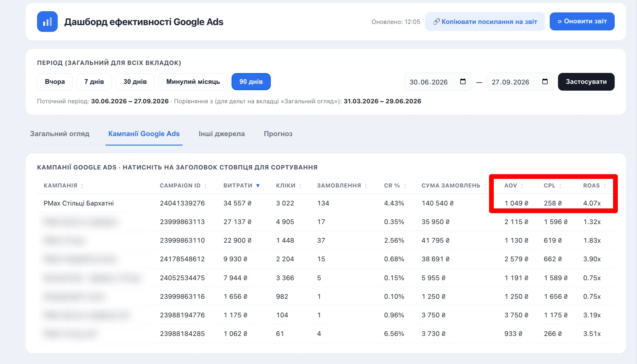Click campaign ID 23999863110
This screenshot has width=637, height=364.
[182, 240]
